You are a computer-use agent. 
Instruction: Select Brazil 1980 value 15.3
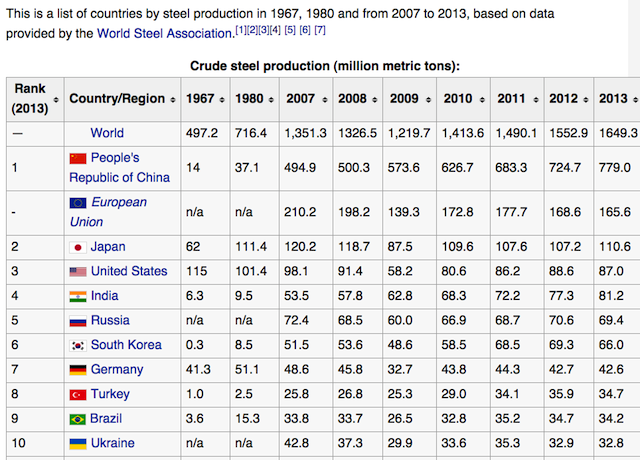[x=247, y=419]
